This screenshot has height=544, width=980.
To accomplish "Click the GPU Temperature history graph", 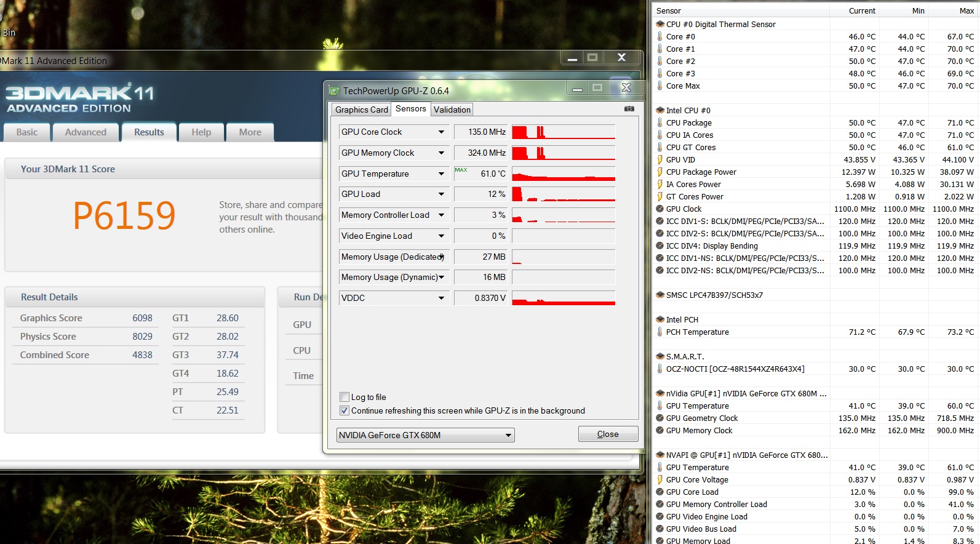I will [564, 174].
